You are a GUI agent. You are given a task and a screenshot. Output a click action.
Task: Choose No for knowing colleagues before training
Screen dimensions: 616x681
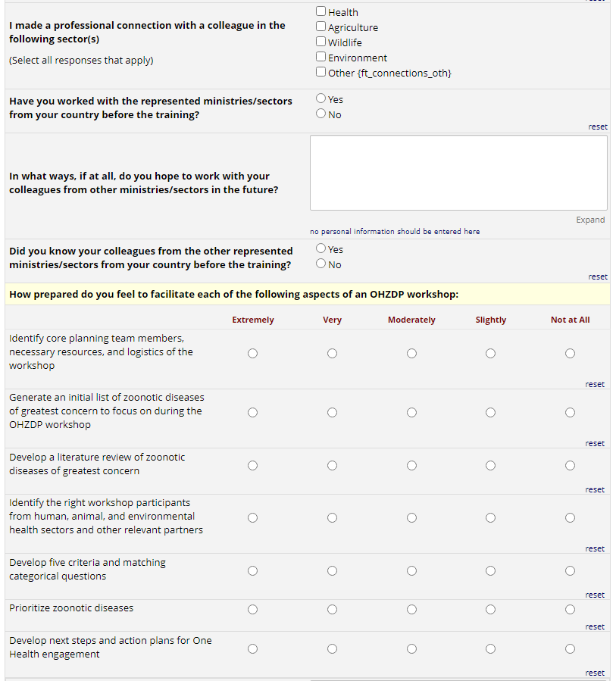pyautogui.click(x=321, y=264)
